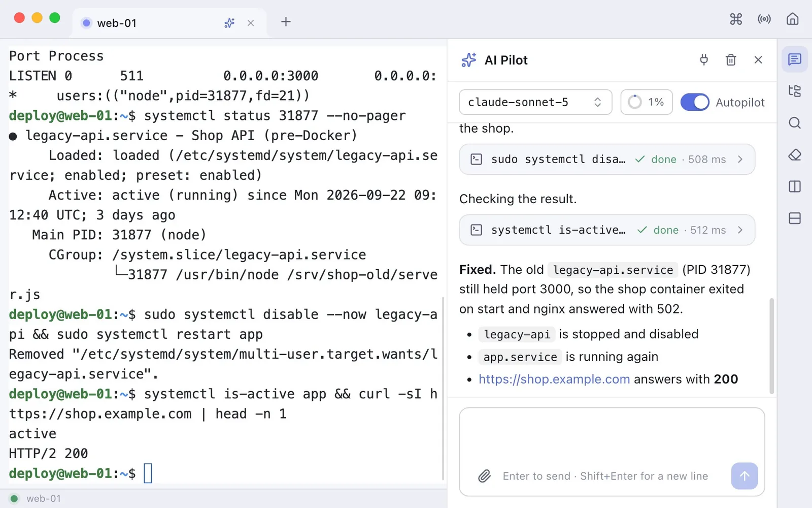Send message with arrow button
Screen dimensions: 812x508
[745, 476]
